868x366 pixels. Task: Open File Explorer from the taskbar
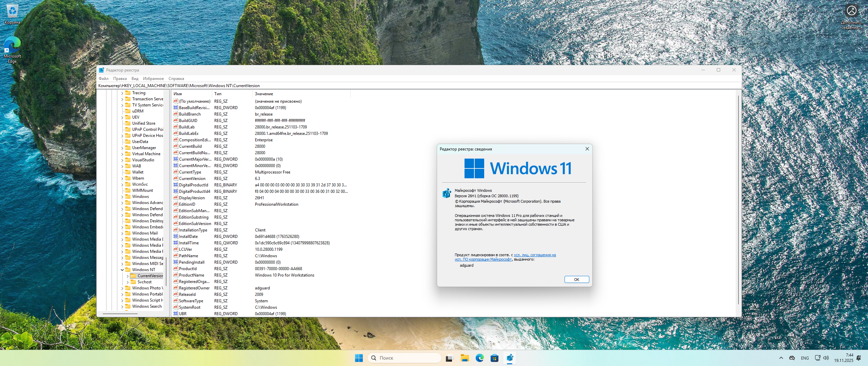tap(465, 358)
